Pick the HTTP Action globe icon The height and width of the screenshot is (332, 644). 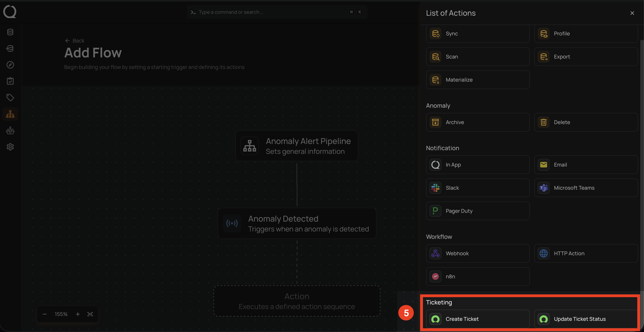coord(543,253)
